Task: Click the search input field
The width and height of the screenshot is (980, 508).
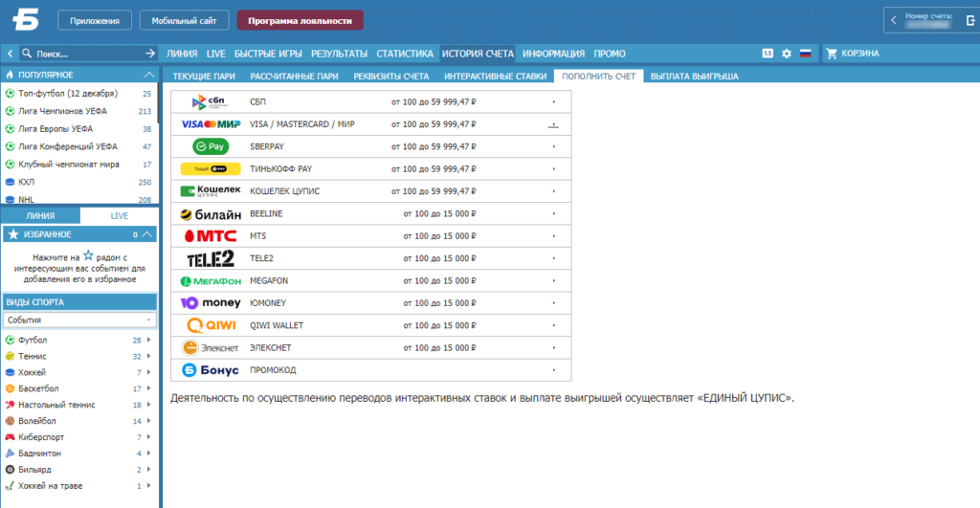Action: 87,54
